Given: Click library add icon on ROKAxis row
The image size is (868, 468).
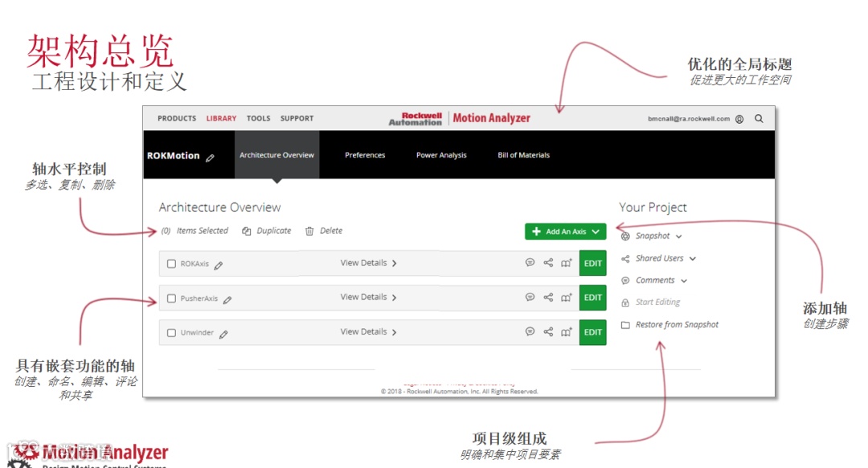Looking at the screenshot, I should (567, 263).
